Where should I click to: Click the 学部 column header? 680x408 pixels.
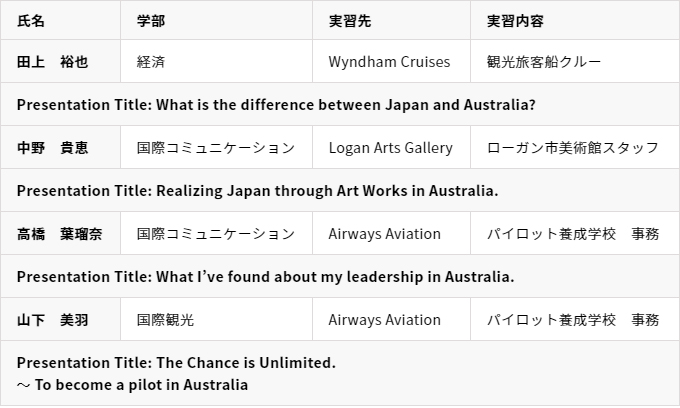(x=216, y=20)
